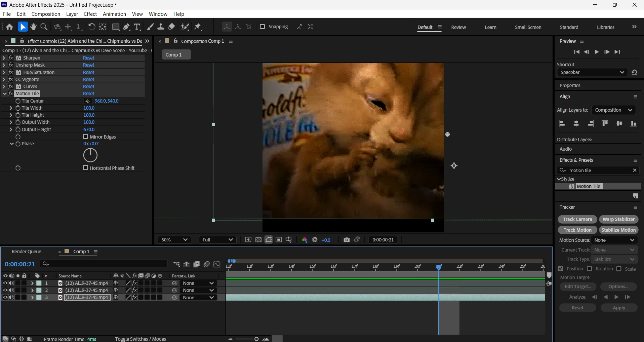Toggle the transparency grid button
Screen dimensions: 644x342
tap(258, 240)
